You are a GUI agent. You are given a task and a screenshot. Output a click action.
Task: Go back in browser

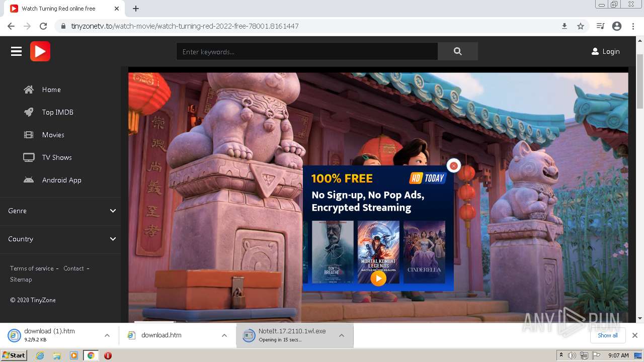coord(11,26)
